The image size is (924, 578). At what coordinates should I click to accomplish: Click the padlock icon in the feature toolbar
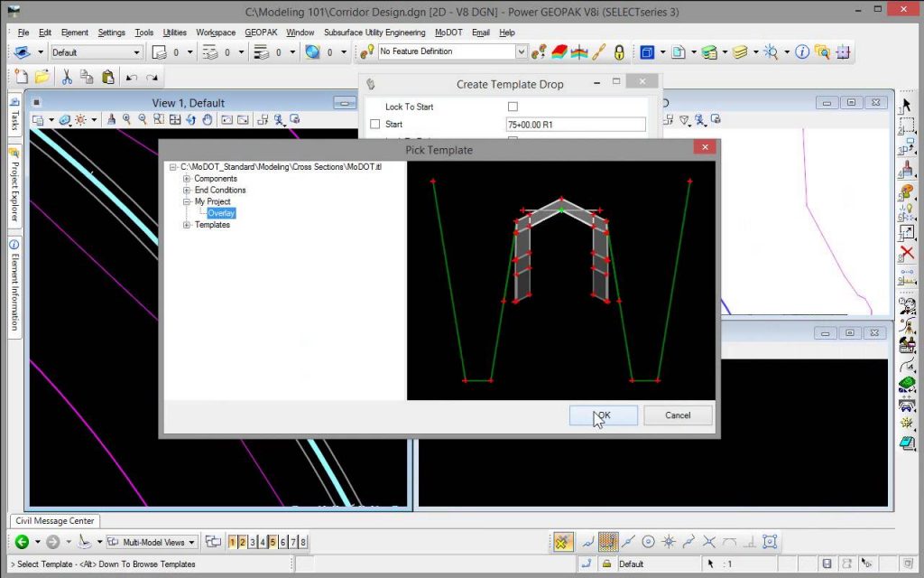(619, 52)
